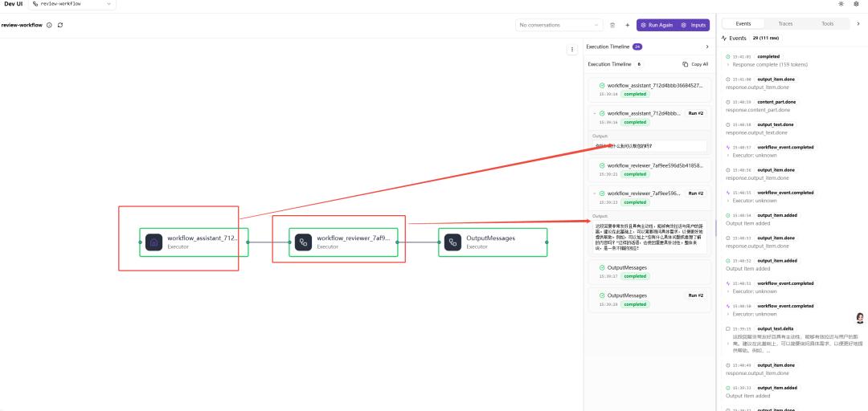Click workflow_assistant output text box
Image resolution: width=868 pixels, height=411 pixels.
649,146
